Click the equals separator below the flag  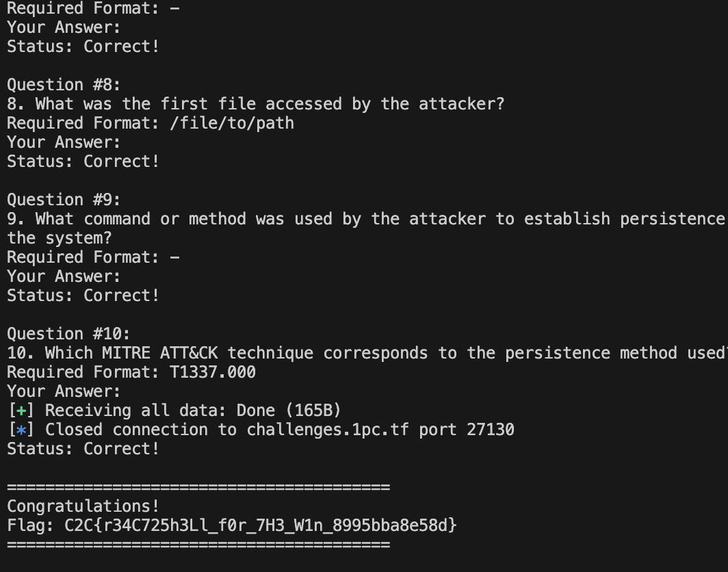[198, 545]
